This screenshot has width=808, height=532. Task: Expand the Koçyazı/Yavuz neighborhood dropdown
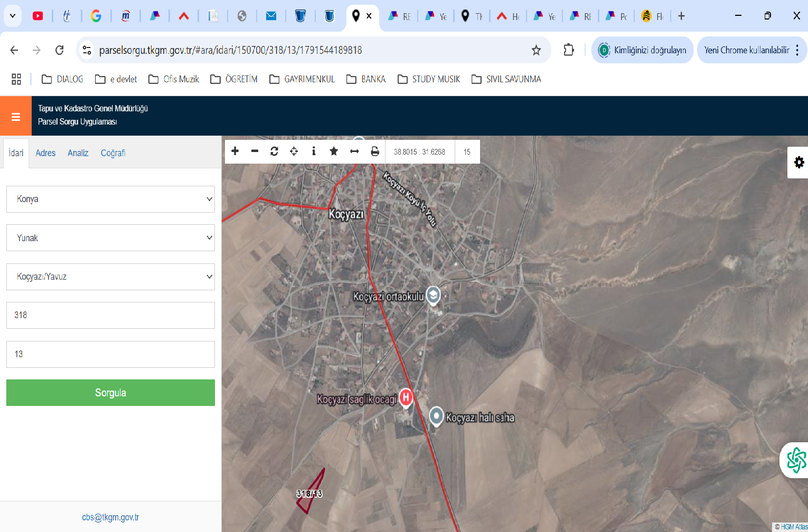[x=110, y=277]
